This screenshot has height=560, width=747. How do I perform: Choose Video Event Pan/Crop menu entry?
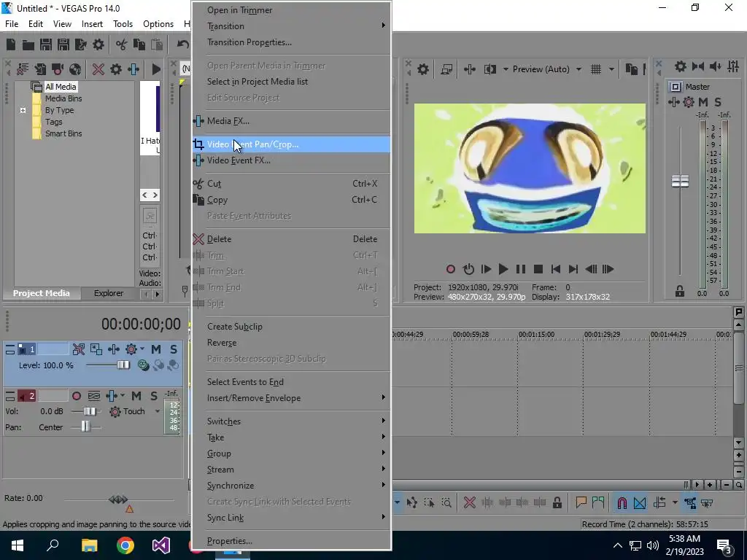click(x=292, y=144)
